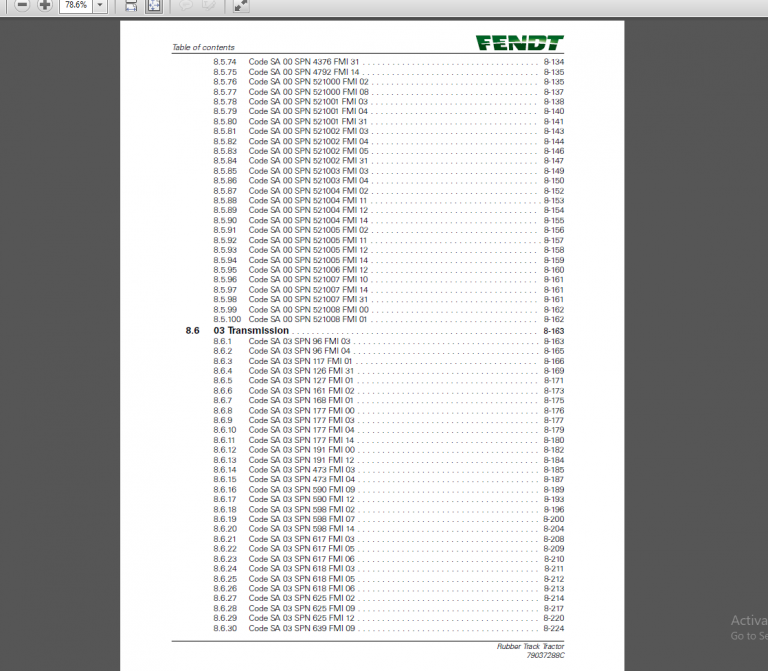768x671 pixels.
Task: Click the 'Table of contents' header text
Action: 203,48
